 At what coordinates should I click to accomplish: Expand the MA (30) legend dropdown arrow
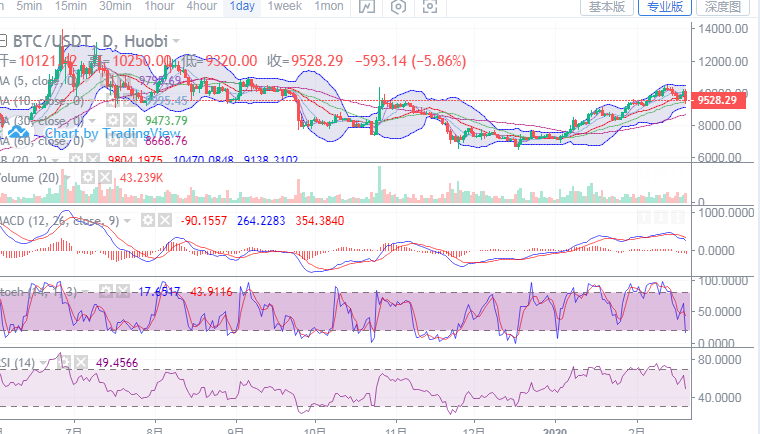click(92, 121)
